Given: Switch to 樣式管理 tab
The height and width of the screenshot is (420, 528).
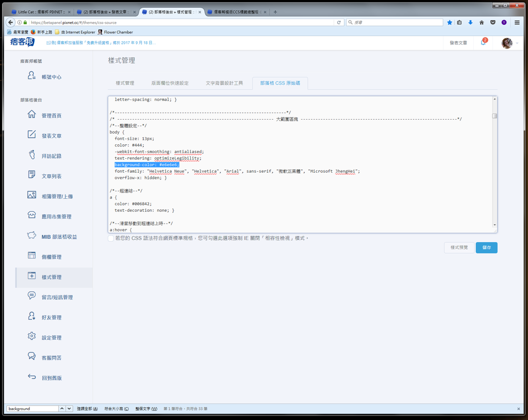Looking at the screenshot, I should click(x=125, y=83).
